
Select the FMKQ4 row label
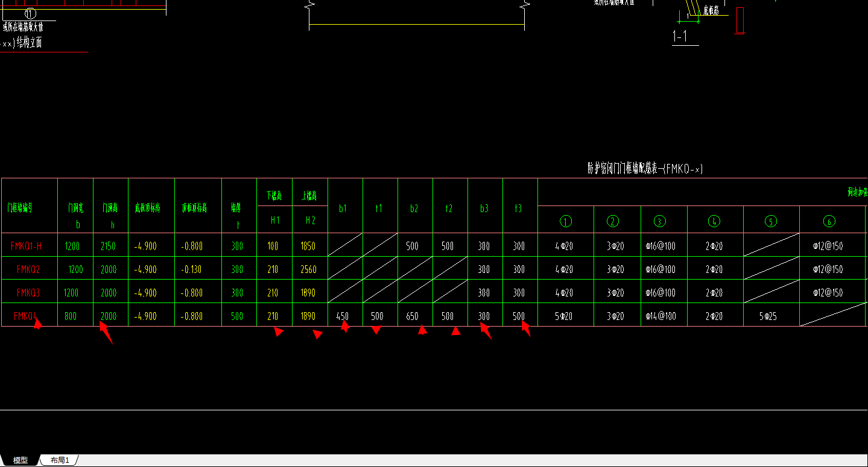coord(26,316)
